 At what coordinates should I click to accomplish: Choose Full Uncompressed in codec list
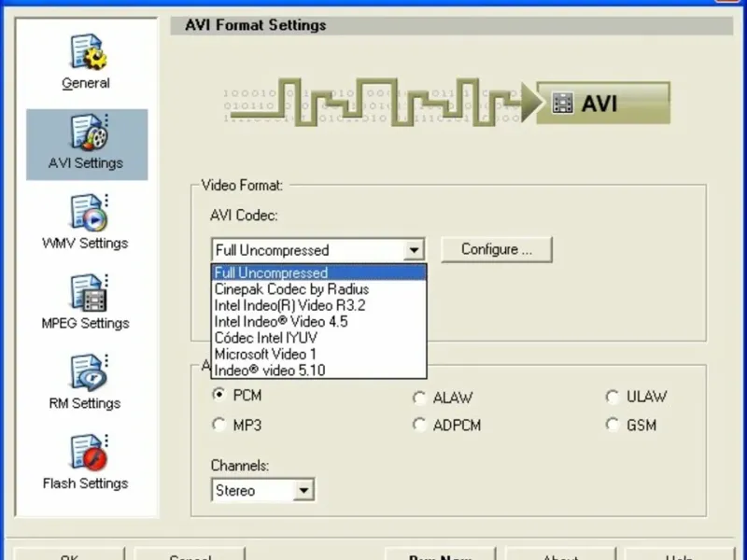tap(318, 273)
